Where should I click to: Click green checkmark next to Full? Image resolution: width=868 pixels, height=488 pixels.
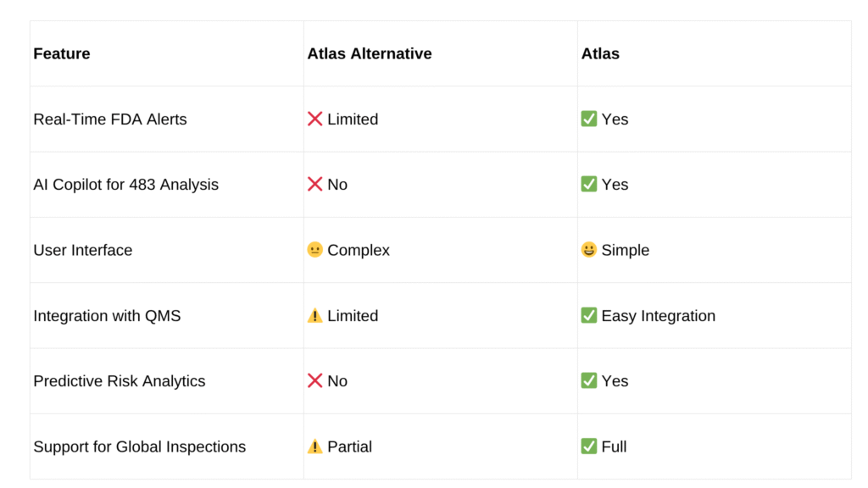[589, 446]
